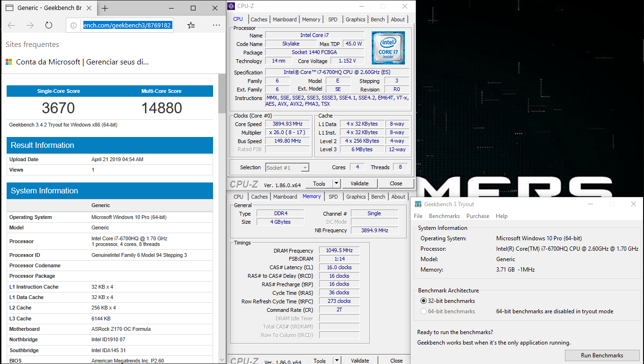
Task: Switch to SPD tab in upper CPU-Z
Action: tap(333, 19)
